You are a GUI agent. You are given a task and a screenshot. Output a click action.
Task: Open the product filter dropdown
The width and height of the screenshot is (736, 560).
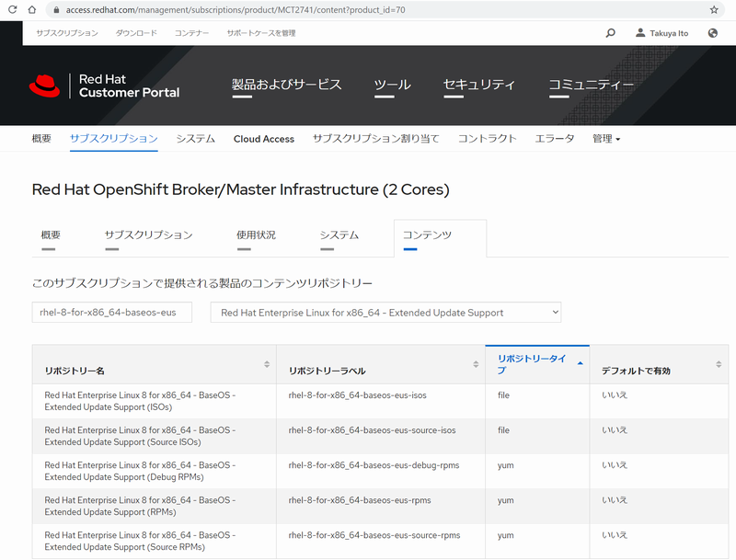tap(385, 313)
